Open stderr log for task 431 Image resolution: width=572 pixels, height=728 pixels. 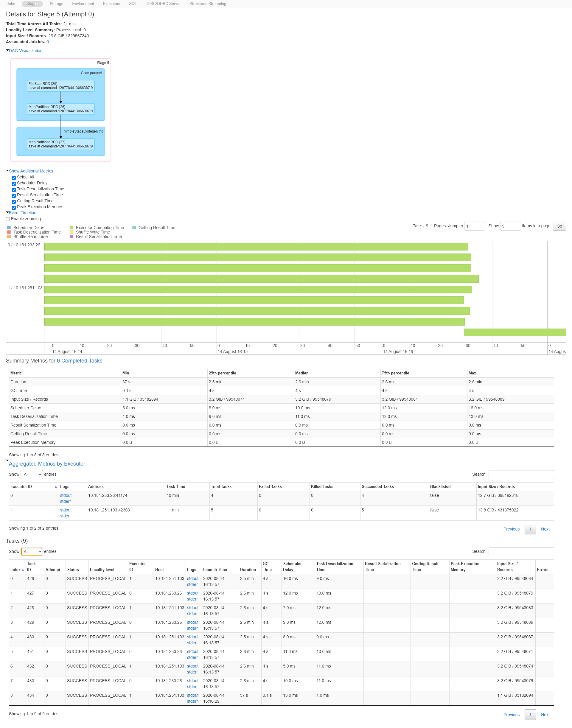pos(192,657)
